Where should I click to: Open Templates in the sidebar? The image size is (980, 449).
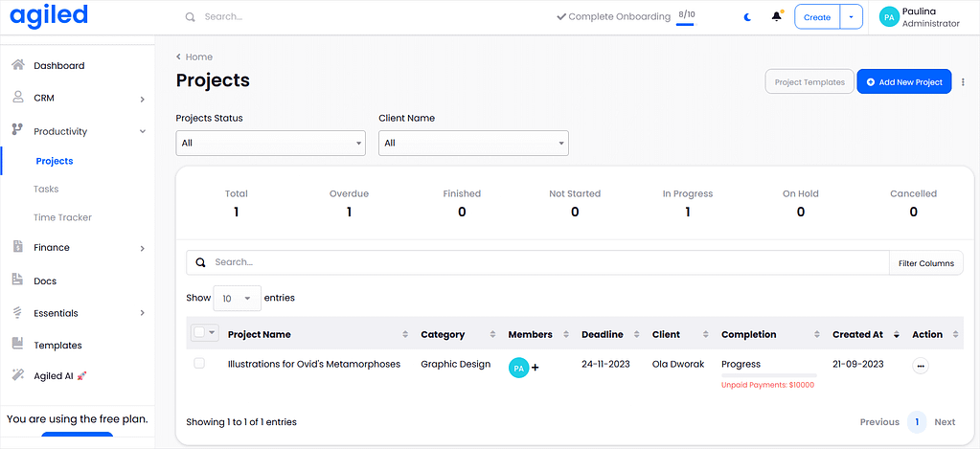(57, 346)
